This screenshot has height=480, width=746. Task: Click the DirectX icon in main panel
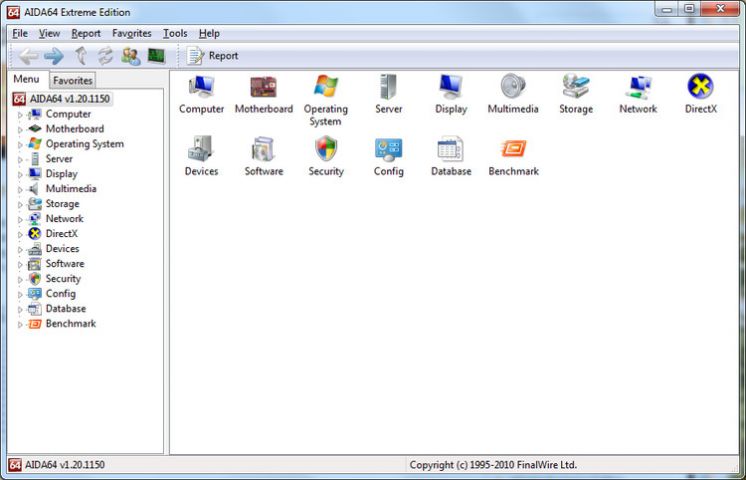700,88
